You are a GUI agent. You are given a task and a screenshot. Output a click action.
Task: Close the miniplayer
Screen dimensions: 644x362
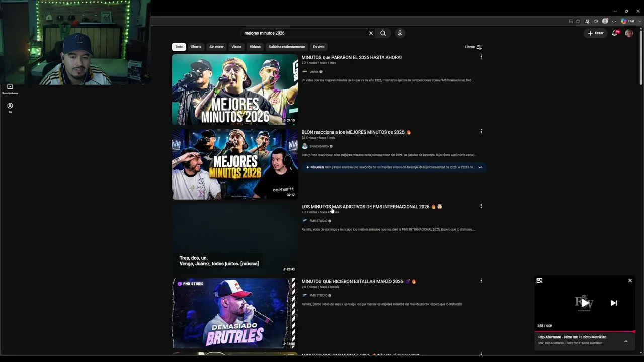[x=630, y=281]
